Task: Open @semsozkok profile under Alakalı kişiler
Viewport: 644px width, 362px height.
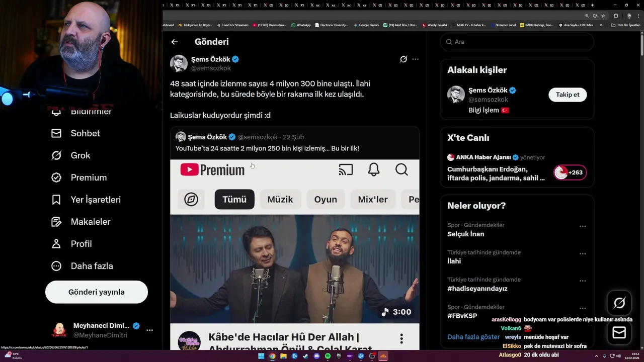Action: click(489, 100)
